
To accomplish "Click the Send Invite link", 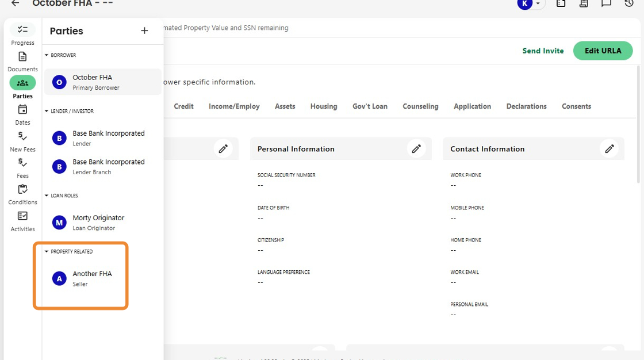I will (543, 51).
